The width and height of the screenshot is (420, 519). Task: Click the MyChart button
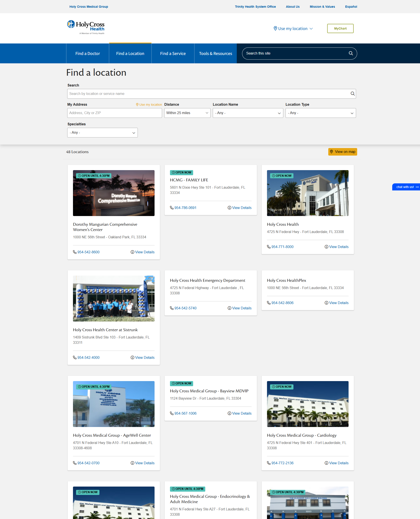(x=340, y=29)
